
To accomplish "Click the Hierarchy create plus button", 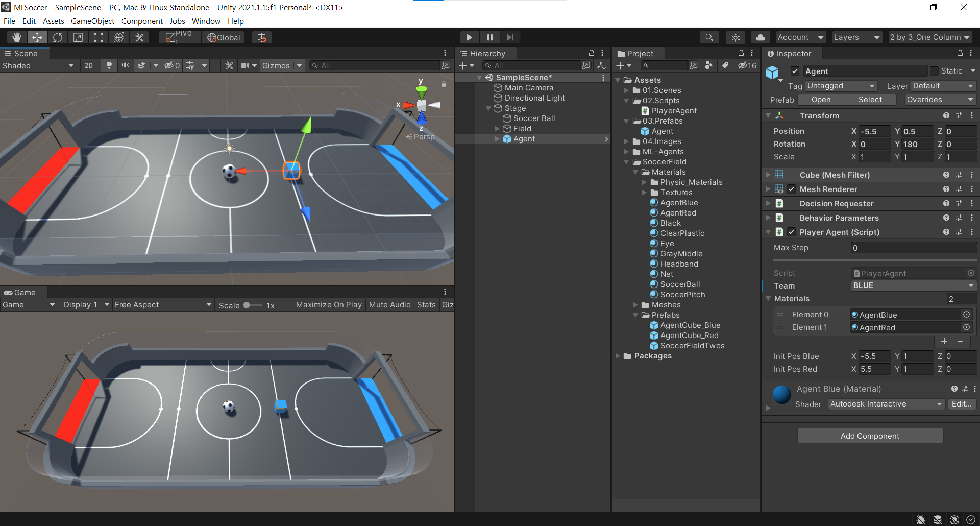I will (463, 65).
